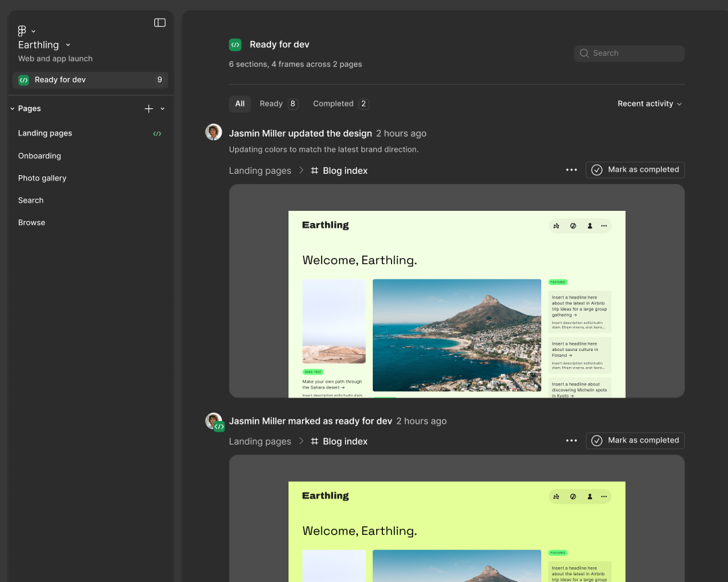
Task: Mark the first Blog index update as completed
Action: (x=634, y=170)
